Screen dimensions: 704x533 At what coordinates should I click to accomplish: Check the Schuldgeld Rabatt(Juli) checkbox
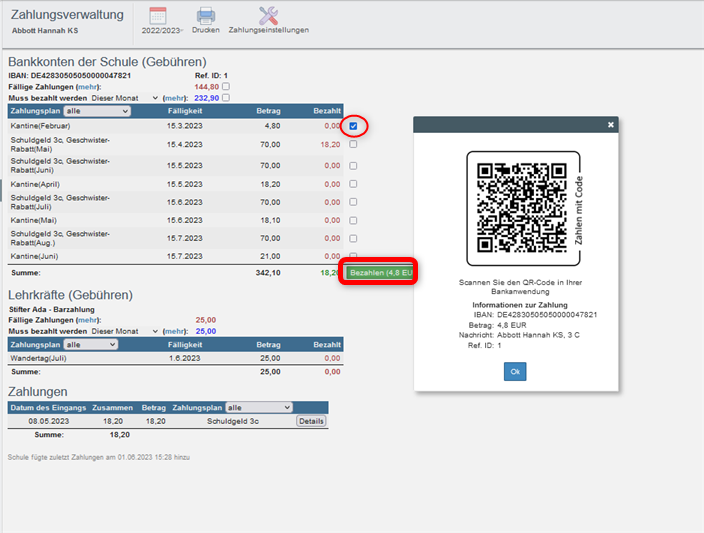click(353, 202)
